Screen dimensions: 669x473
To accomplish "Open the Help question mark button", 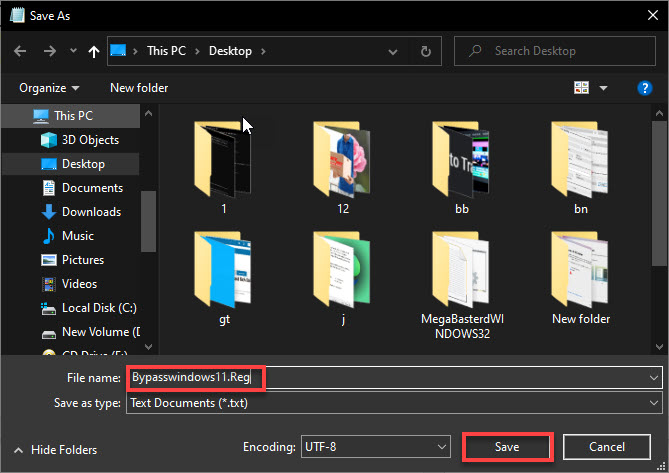I will [645, 88].
